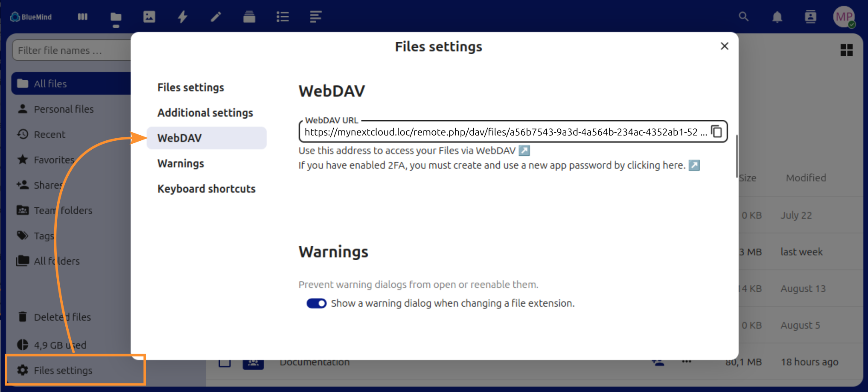The image size is (868, 392).
Task: Open the Tasks list icon
Action: [x=283, y=17]
